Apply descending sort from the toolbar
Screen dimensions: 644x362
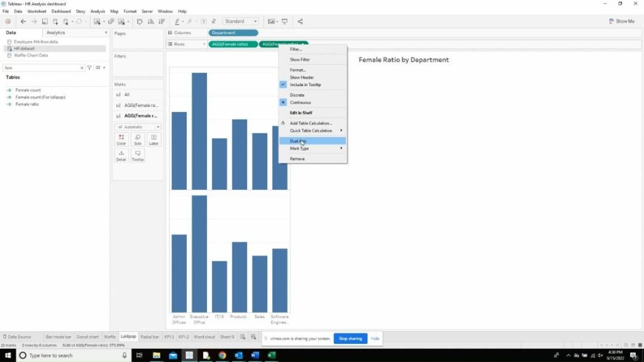[x=159, y=21]
